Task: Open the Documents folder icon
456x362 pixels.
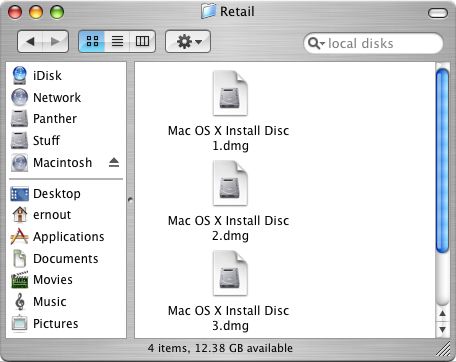Action: pyautogui.click(x=20, y=258)
